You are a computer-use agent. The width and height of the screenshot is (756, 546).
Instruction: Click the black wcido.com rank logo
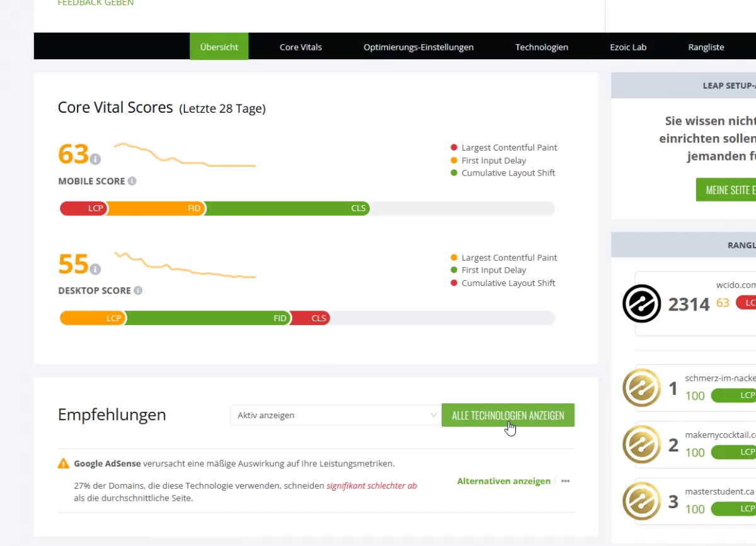click(641, 304)
